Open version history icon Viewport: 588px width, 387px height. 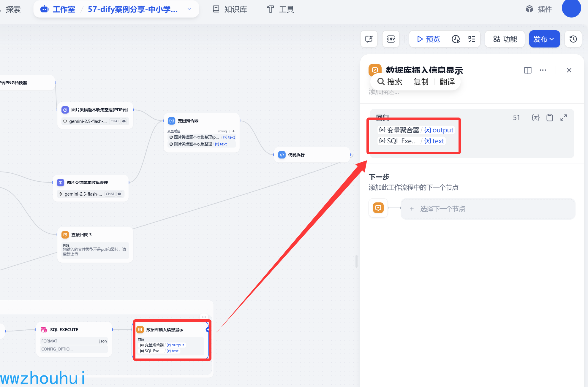click(x=573, y=39)
